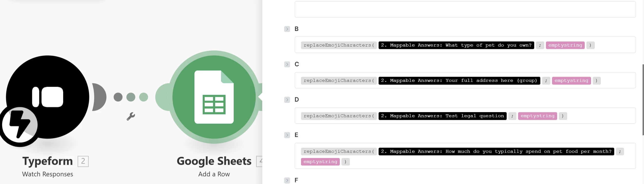Open the Google Sheets module circle
The height and width of the screenshot is (184, 644).
point(214,97)
